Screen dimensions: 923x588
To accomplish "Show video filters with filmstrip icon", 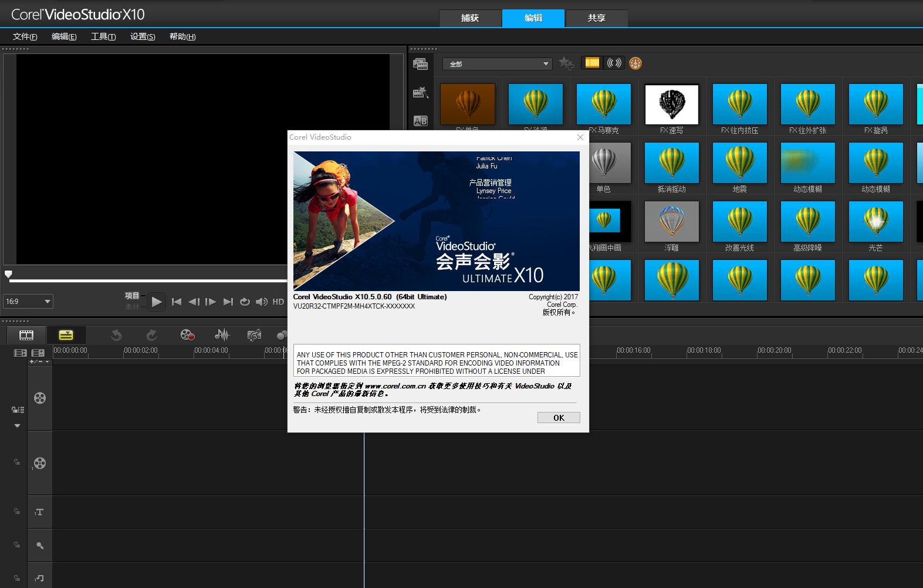I will coord(593,63).
